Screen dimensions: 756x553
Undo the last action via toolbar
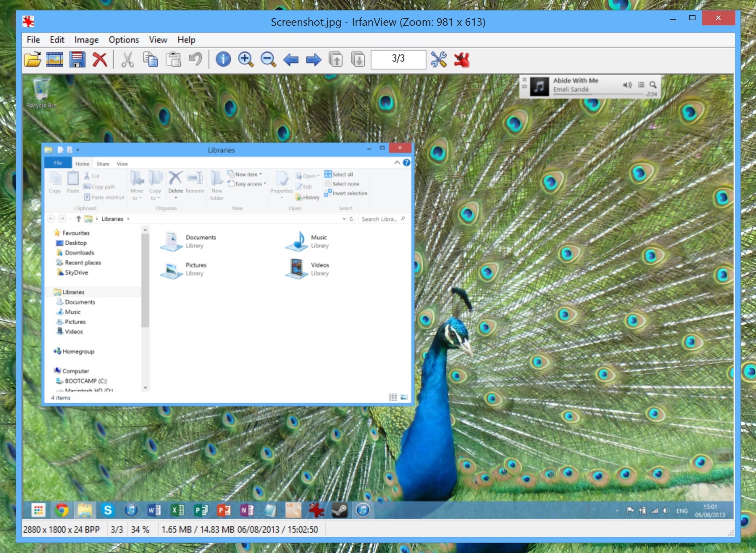(196, 59)
